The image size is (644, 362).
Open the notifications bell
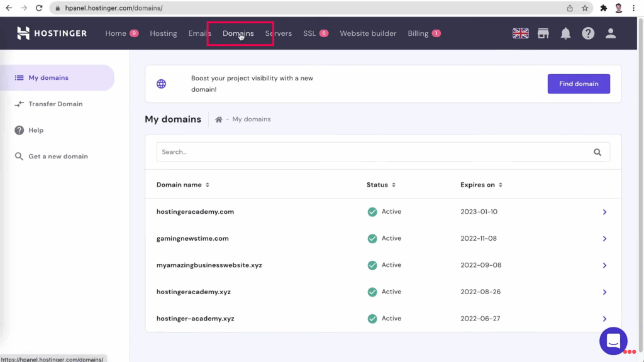point(565,33)
